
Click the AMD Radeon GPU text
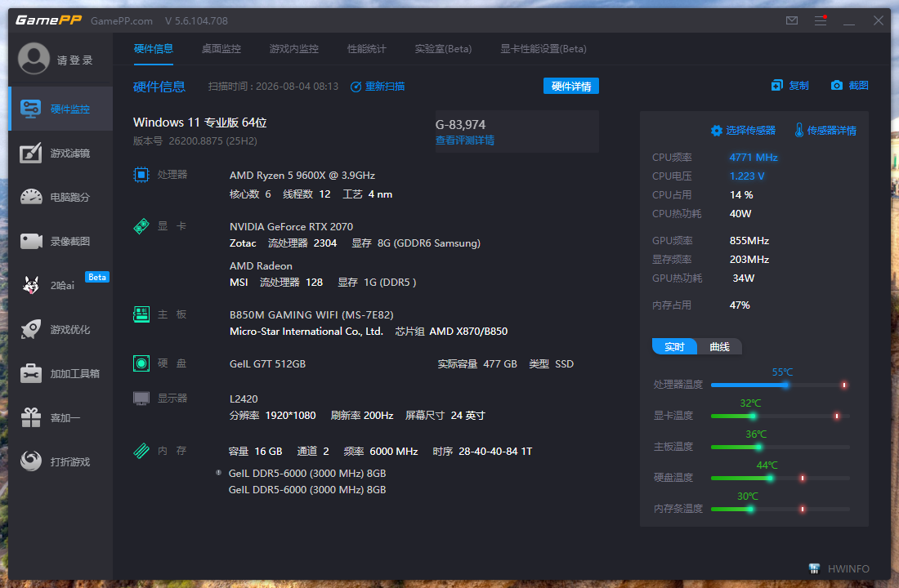[x=261, y=266]
